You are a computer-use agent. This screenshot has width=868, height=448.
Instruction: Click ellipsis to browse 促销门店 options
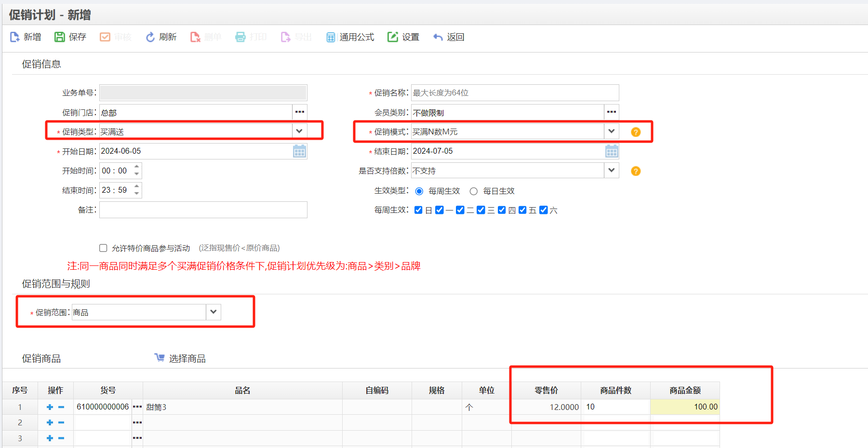[299, 112]
